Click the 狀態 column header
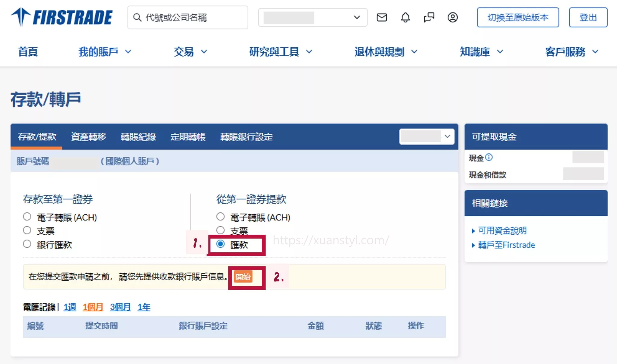 (x=374, y=326)
